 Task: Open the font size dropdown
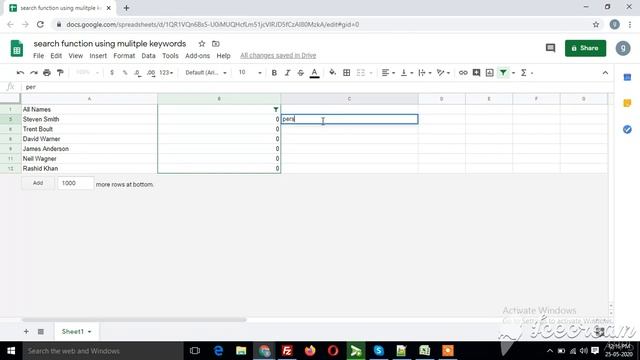tap(250, 73)
